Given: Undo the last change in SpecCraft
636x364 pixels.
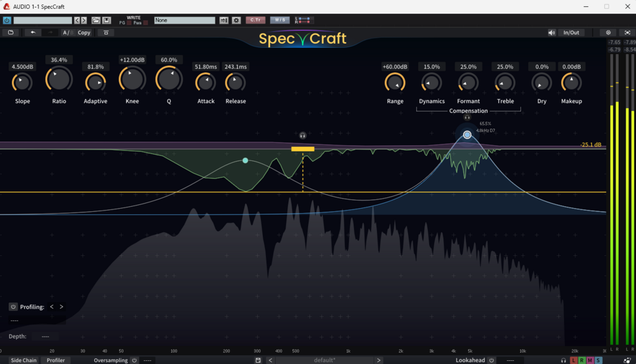Looking at the screenshot, I should click(33, 32).
